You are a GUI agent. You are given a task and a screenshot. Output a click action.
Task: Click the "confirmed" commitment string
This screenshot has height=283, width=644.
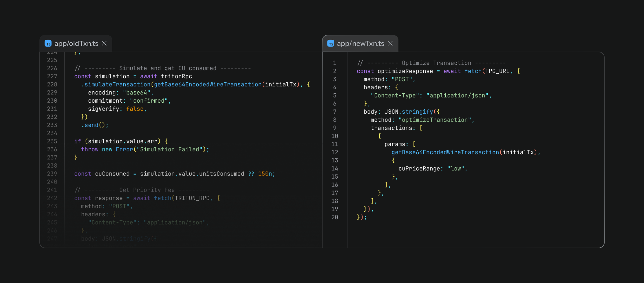[149, 101]
